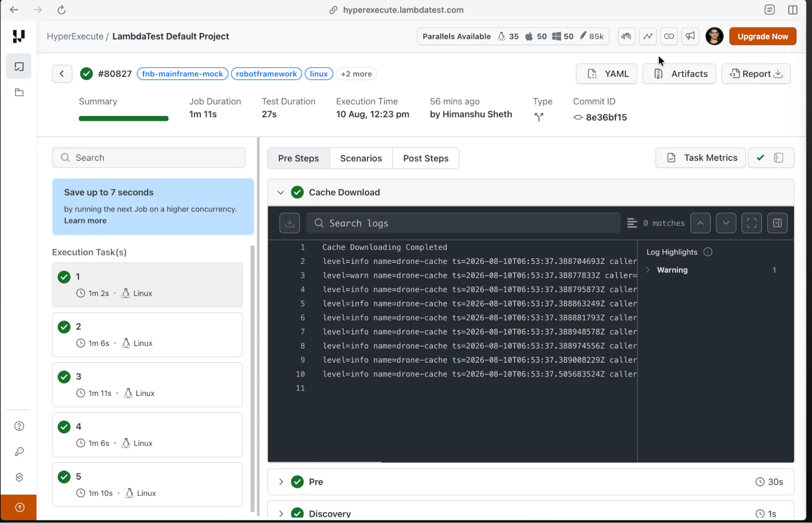
Task: Click the browser back arrow
Action: click(14, 10)
